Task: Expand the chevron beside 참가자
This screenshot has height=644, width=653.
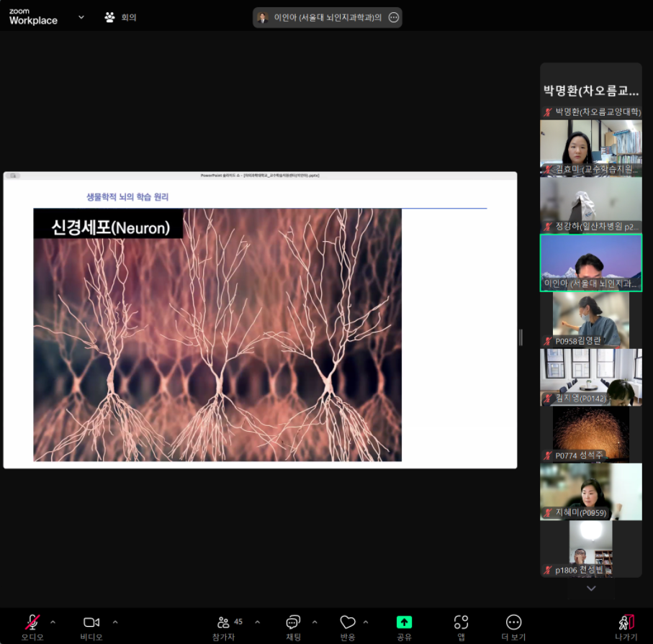Action: [258, 622]
